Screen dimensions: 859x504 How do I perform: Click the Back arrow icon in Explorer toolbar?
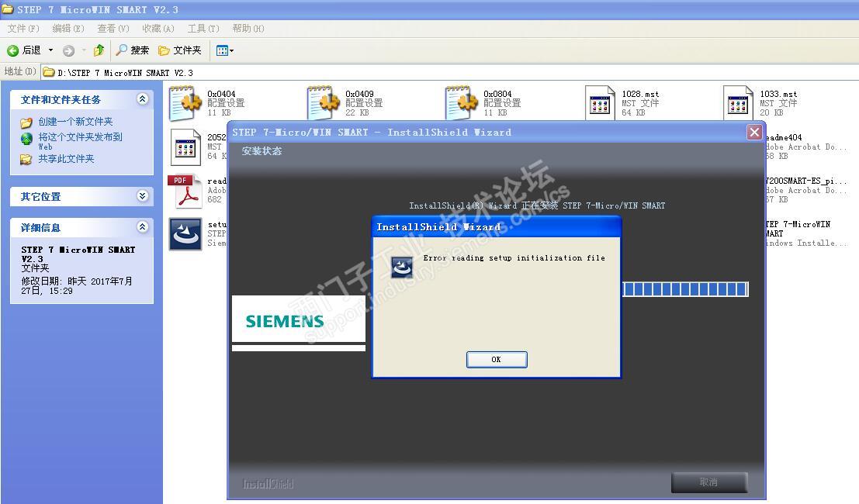pos(12,50)
